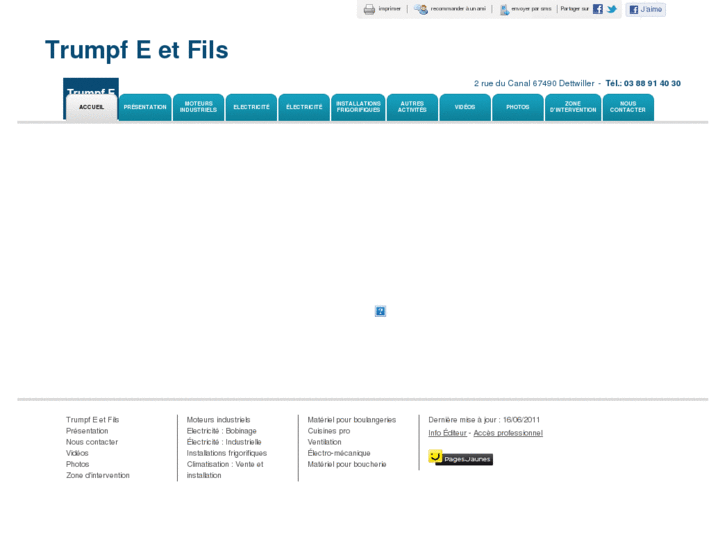Open the Installations Frigorifiques tab

coord(358,107)
